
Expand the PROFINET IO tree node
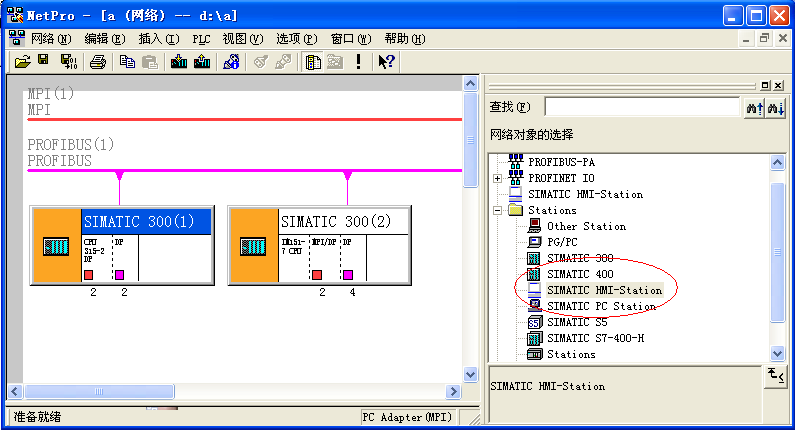coord(497,178)
